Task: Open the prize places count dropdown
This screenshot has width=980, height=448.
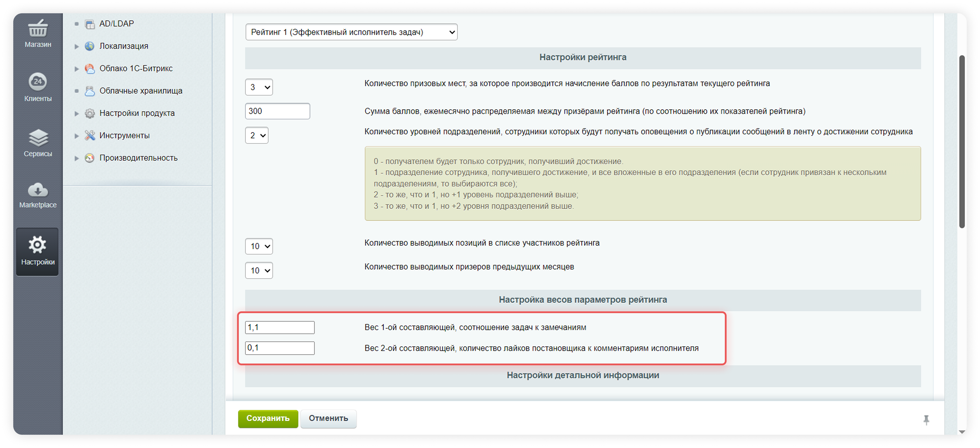Action: point(259,87)
